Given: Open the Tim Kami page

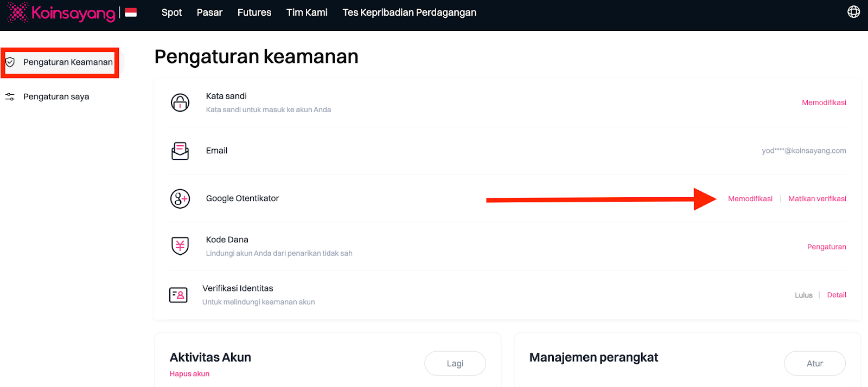Looking at the screenshot, I should pos(307,12).
